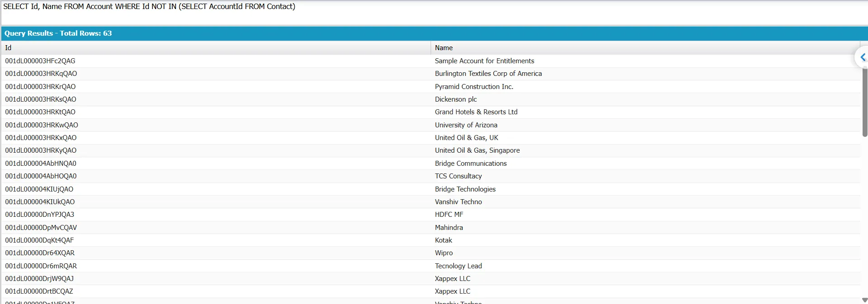Screen dimensions: 868x304
Task: Select Id cell 001dL00000DqKt4QAF
Action: point(39,240)
